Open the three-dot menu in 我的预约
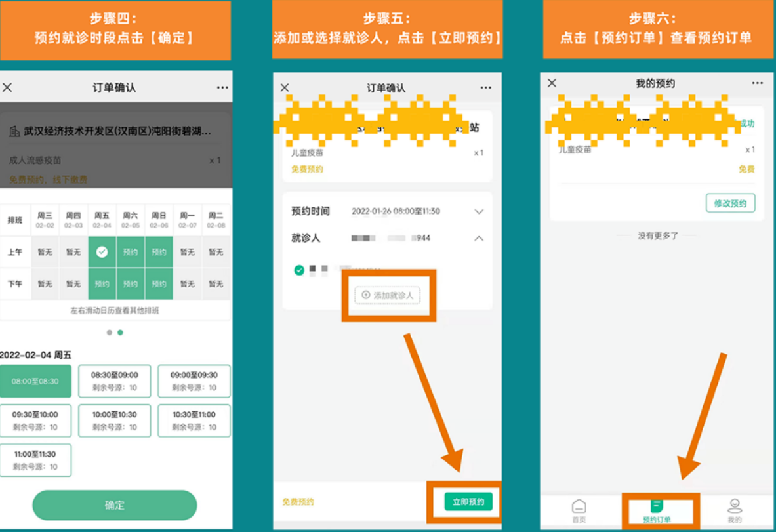 pyautogui.click(x=757, y=83)
